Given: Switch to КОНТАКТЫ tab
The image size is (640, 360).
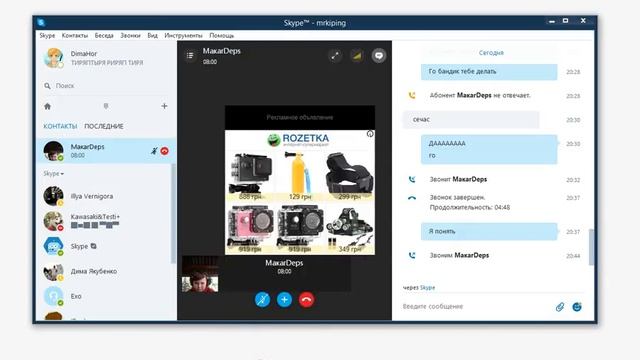Looking at the screenshot, I should pyautogui.click(x=60, y=126).
